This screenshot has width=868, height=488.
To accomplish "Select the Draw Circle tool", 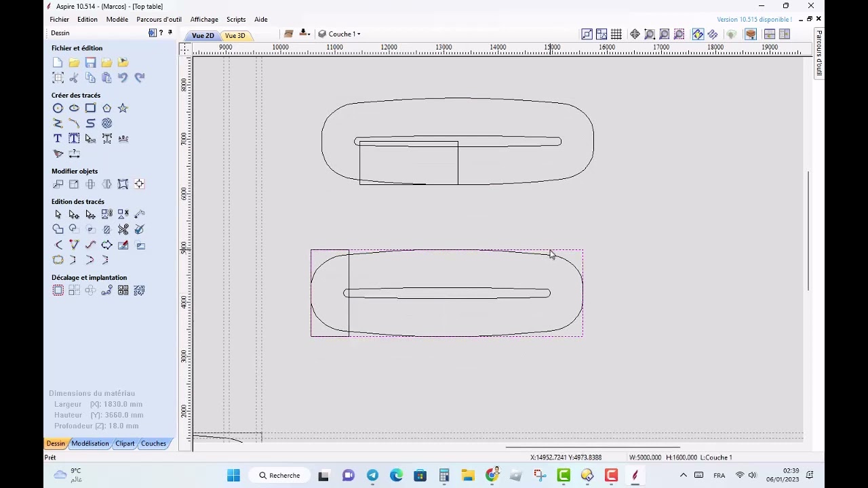I will [58, 108].
